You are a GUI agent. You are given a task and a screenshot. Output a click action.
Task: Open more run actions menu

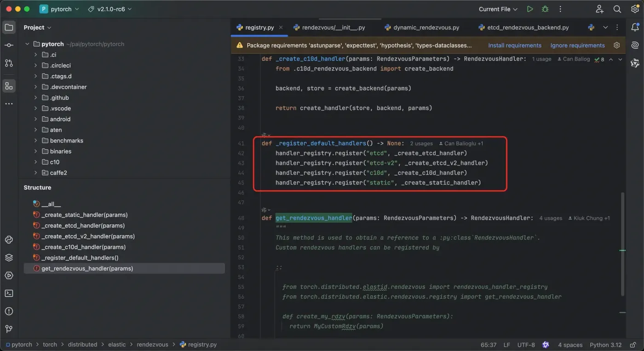tap(560, 9)
